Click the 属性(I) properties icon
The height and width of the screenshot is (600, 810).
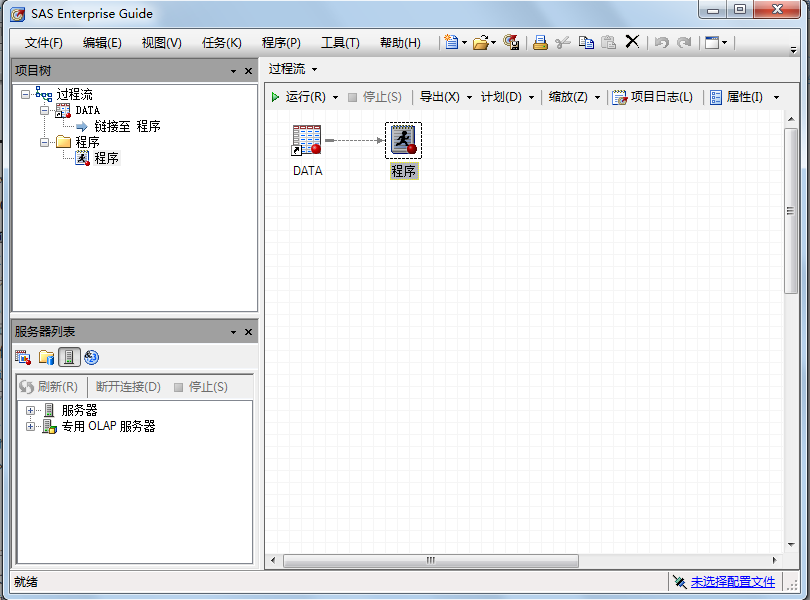tap(716, 97)
